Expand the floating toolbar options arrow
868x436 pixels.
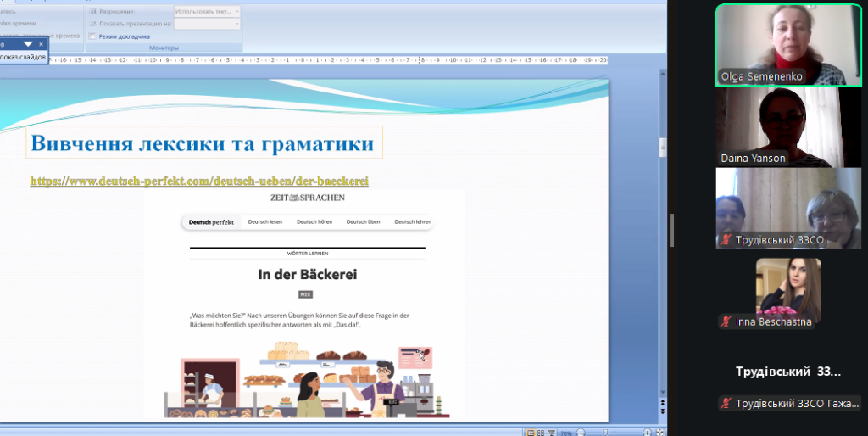28,43
